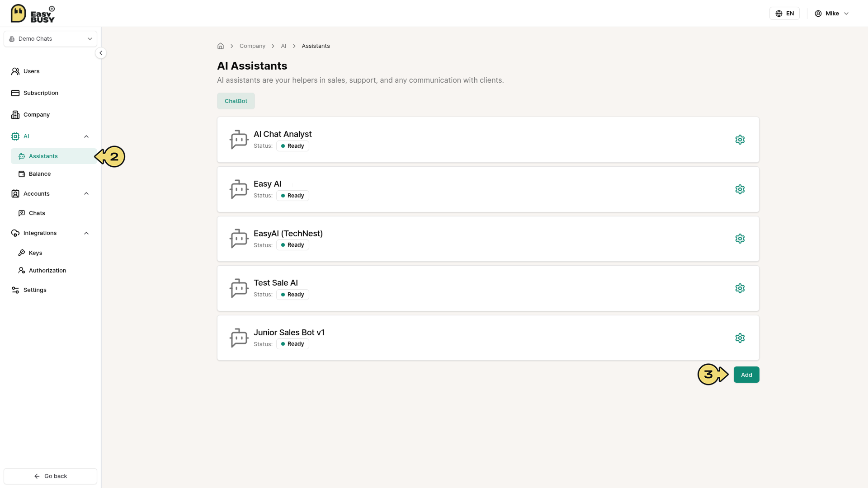Viewport: 868px width, 488px height.
Task: Click the Company label in the sidebar
Action: (x=37, y=115)
